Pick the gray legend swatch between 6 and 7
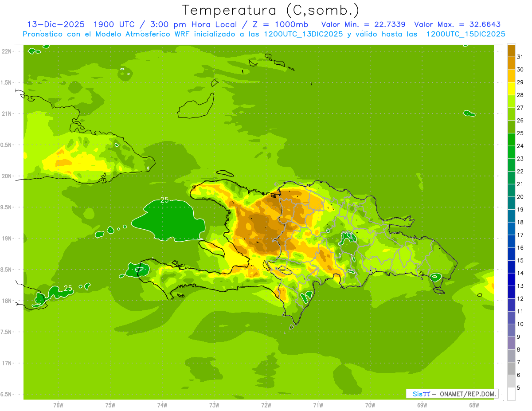 [511, 369]
